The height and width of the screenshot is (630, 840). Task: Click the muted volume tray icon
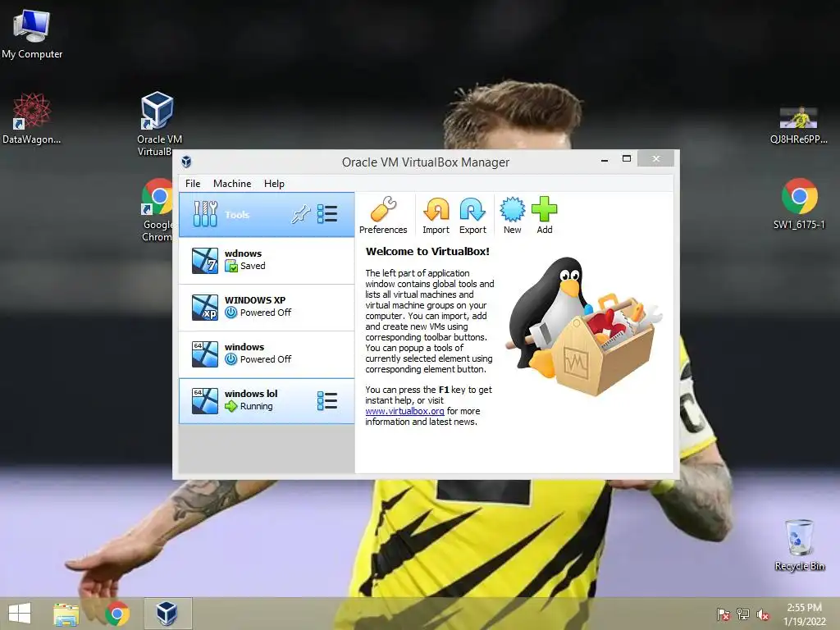click(x=763, y=614)
